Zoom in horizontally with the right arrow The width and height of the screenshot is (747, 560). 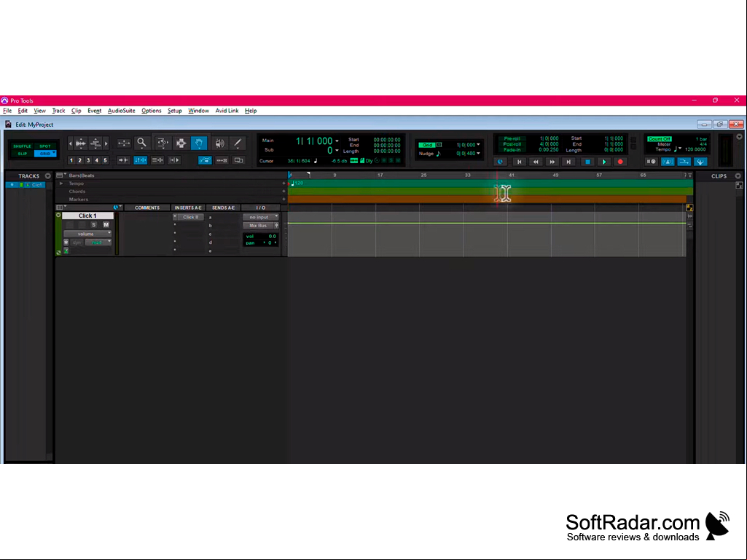[106, 143]
